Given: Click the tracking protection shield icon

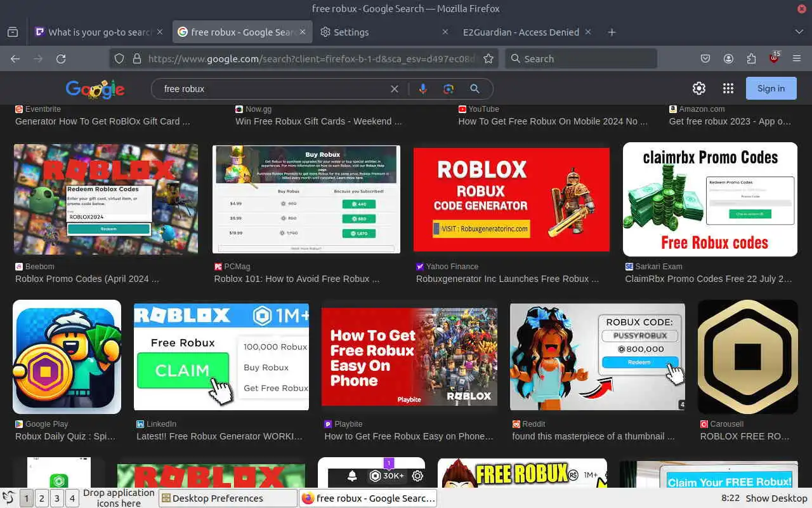Looking at the screenshot, I should [119, 58].
